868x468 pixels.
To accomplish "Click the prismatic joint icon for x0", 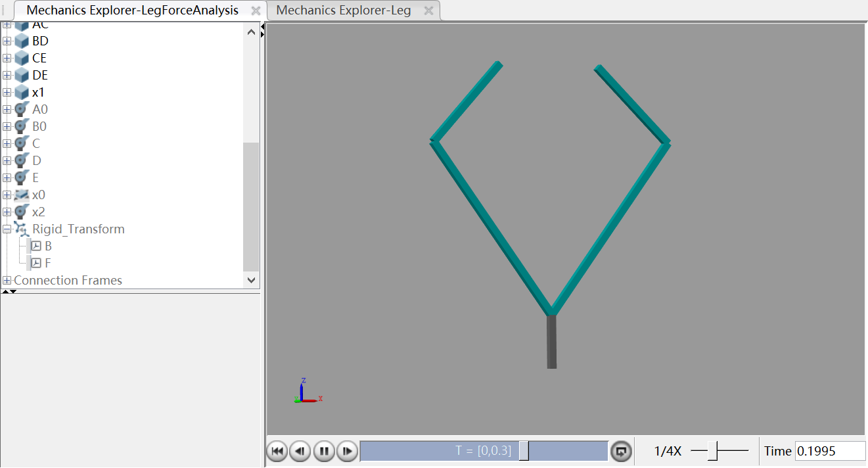I will (x=22, y=195).
